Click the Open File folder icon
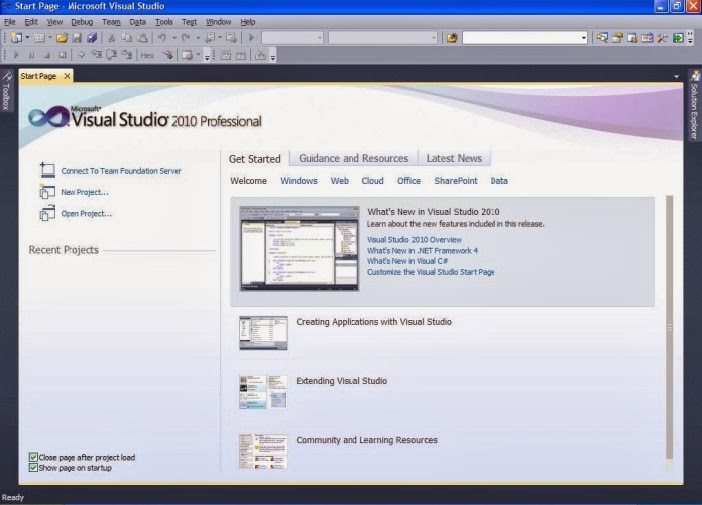Screen dimensions: 702x505 (62, 38)
